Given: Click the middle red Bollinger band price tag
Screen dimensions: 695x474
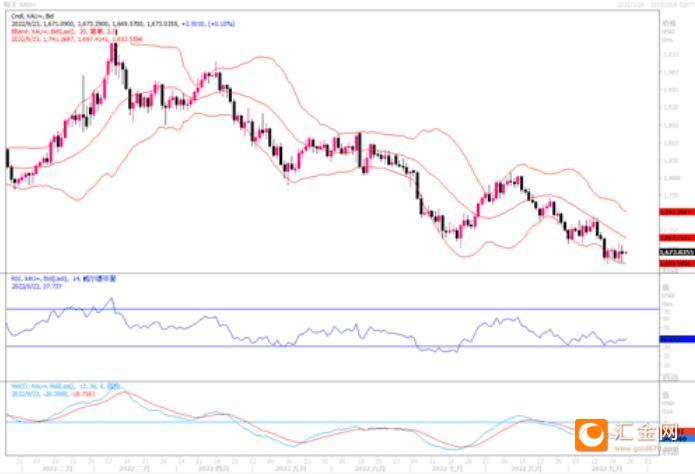Looking at the screenshot, I should [677, 238].
